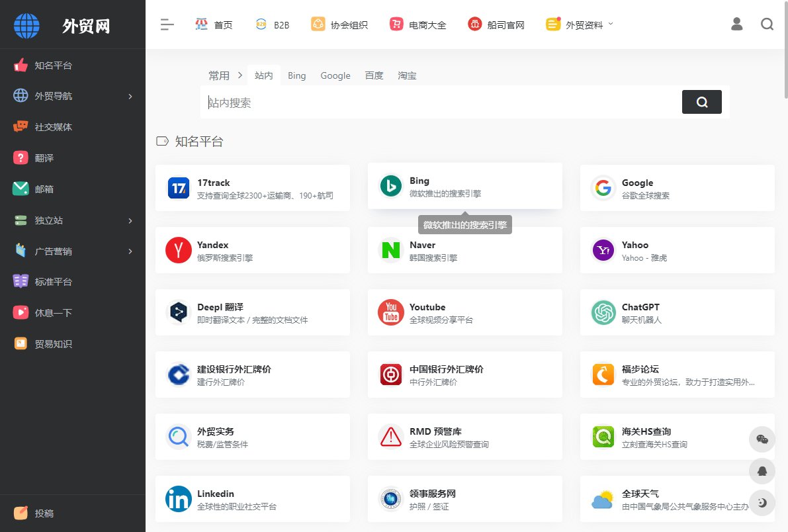Click the ChatGPT logo icon

pos(603,312)
